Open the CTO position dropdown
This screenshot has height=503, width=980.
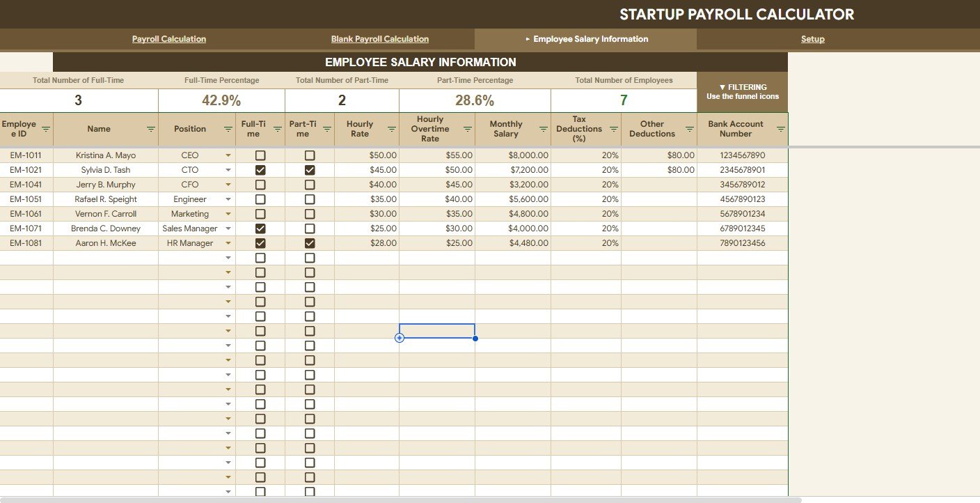tap(228, 170)
